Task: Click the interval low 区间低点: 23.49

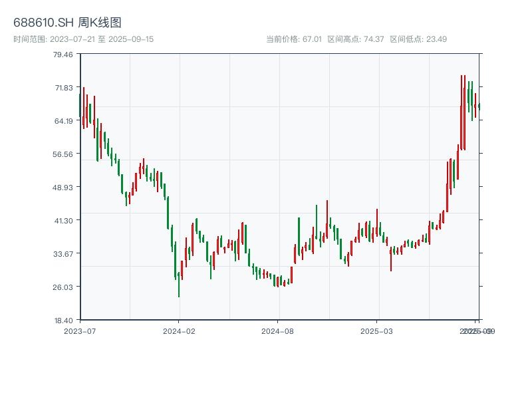Action: (x=418, y=39)
